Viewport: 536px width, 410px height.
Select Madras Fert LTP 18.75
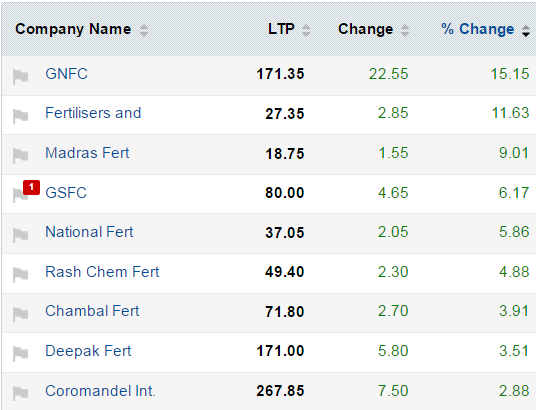tap(285, 154)
